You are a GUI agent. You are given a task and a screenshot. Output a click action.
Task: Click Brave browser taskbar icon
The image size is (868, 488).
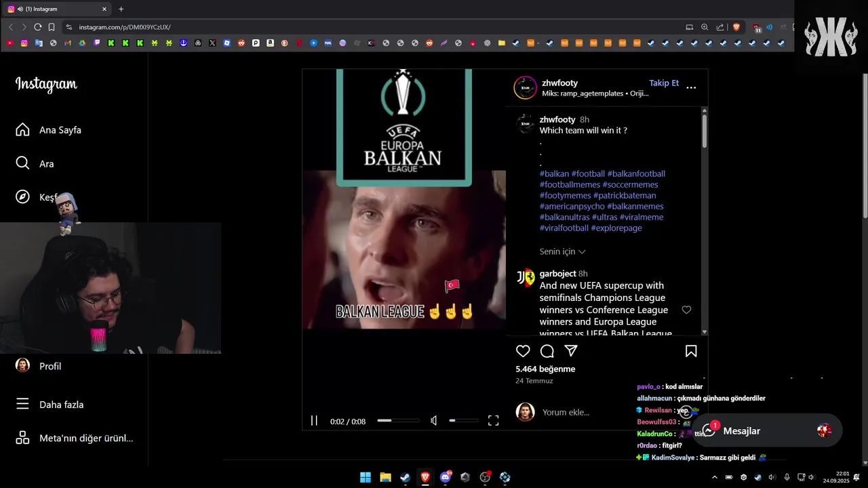pyautogui.click(x=425, y=477)
